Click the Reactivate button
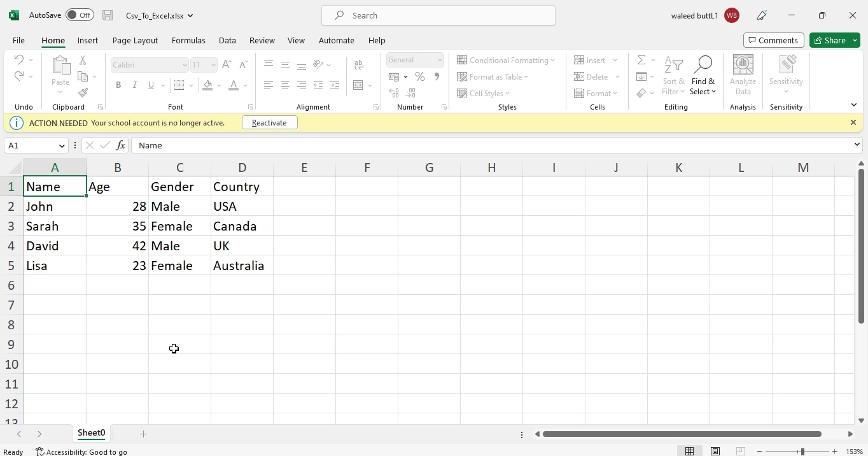 pyautogui.click(x=269, y=123)
